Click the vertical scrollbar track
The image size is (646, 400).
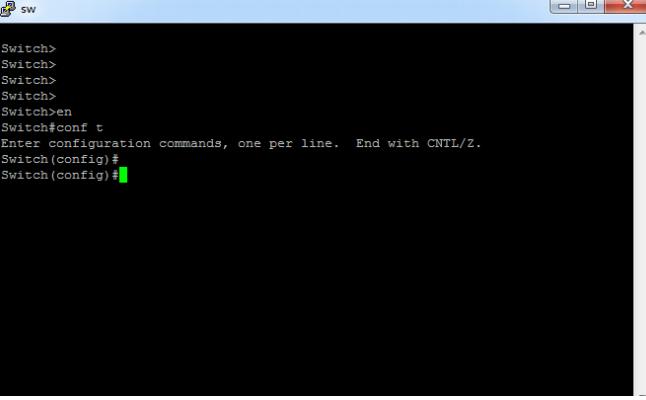640,214
